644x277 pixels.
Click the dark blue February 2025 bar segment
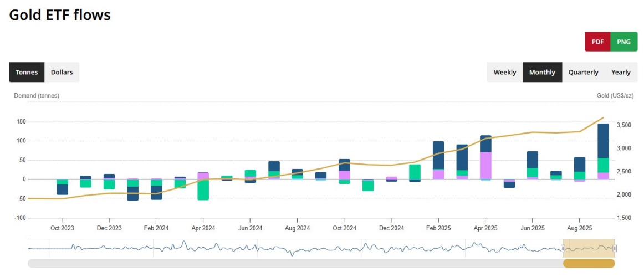tap(438, 155)
